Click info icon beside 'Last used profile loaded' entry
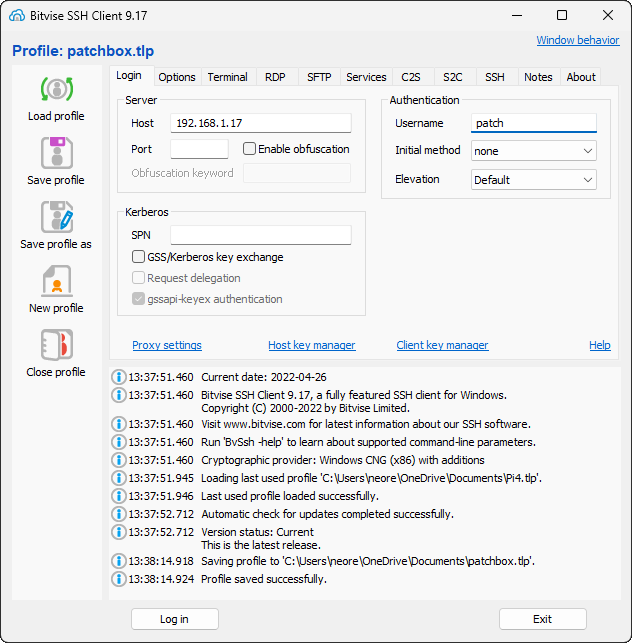Viewport: 632px width, 643px height. 119,496
